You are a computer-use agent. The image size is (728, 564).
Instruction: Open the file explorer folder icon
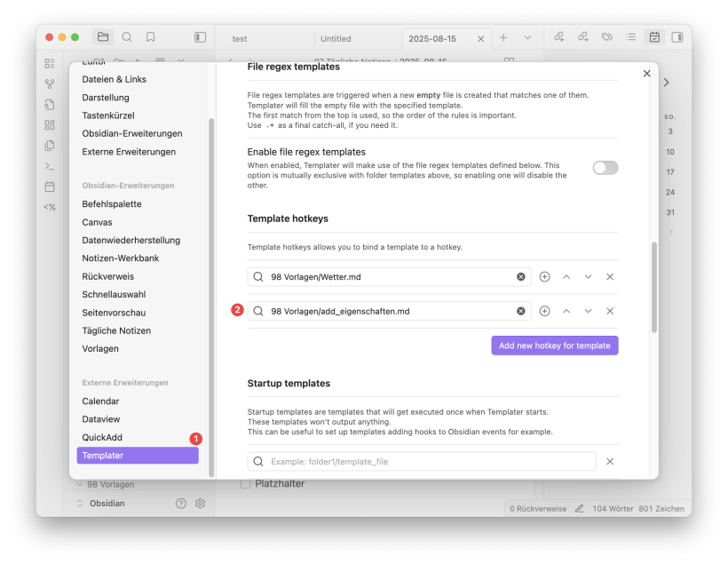pyautogui.click(x=103, y=36)
